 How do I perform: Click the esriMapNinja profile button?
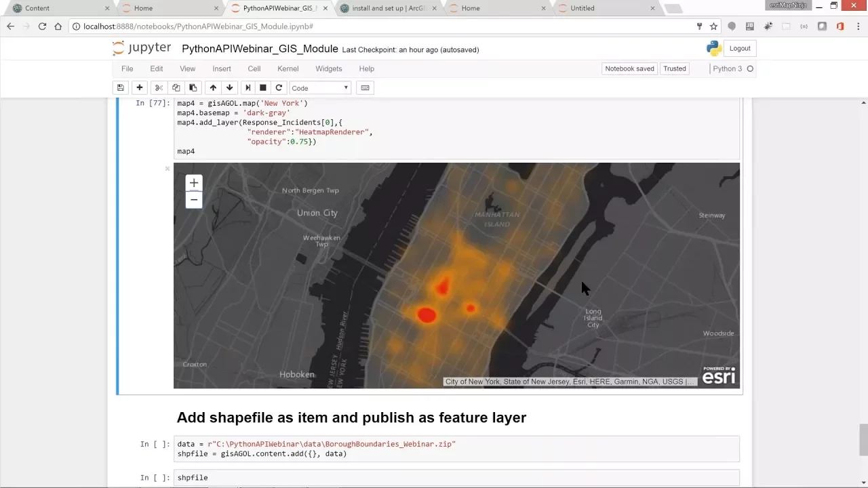[x=788, y=5]
